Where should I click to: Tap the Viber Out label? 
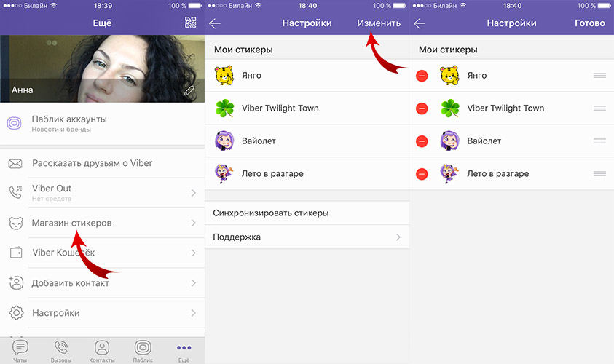pos(52,189)
